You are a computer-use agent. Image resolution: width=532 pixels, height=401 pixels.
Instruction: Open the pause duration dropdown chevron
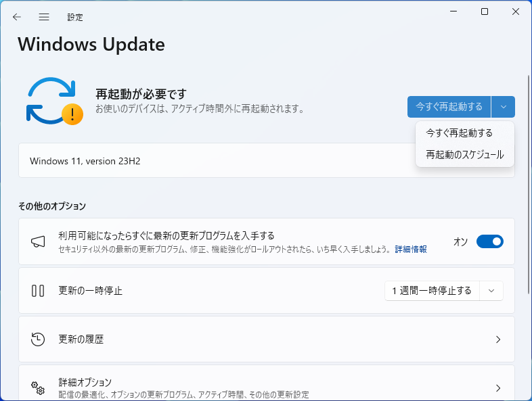[491, 291]
